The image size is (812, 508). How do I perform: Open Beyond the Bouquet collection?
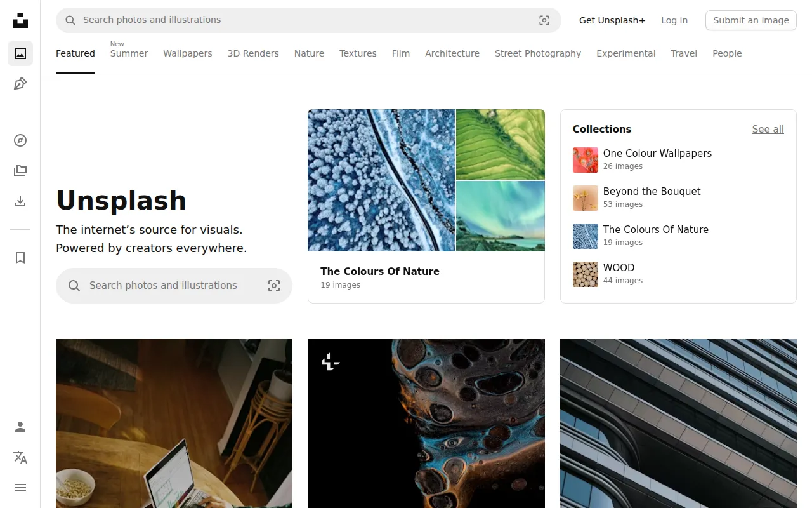tap(652, 191)
